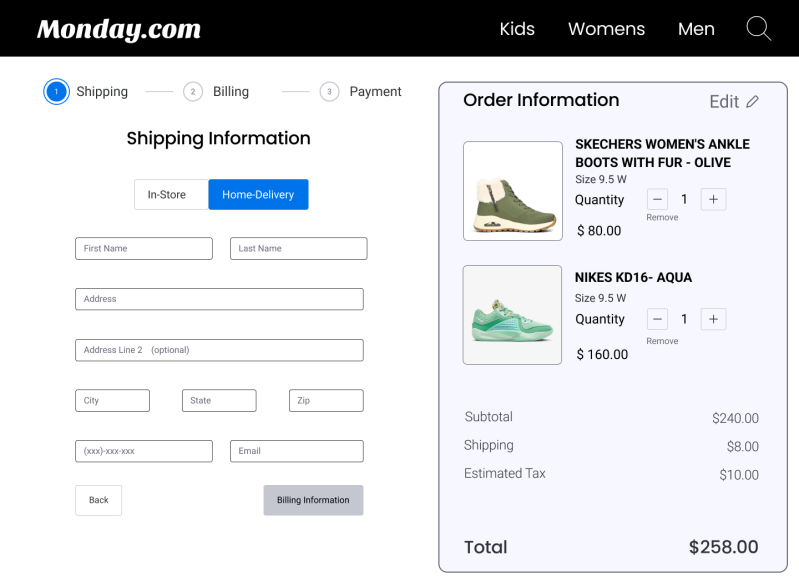The image size is (799, 586).
Task: Decrease Nikes KD16 quantity with minus
Action: [657, 319]
